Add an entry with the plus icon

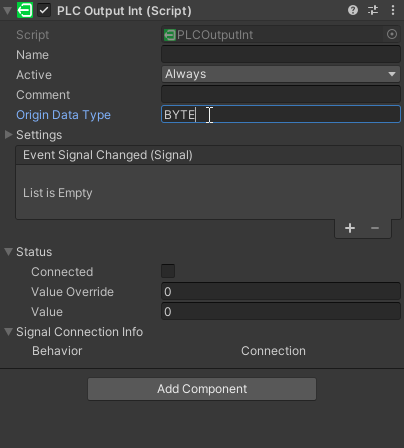(350, 228)
